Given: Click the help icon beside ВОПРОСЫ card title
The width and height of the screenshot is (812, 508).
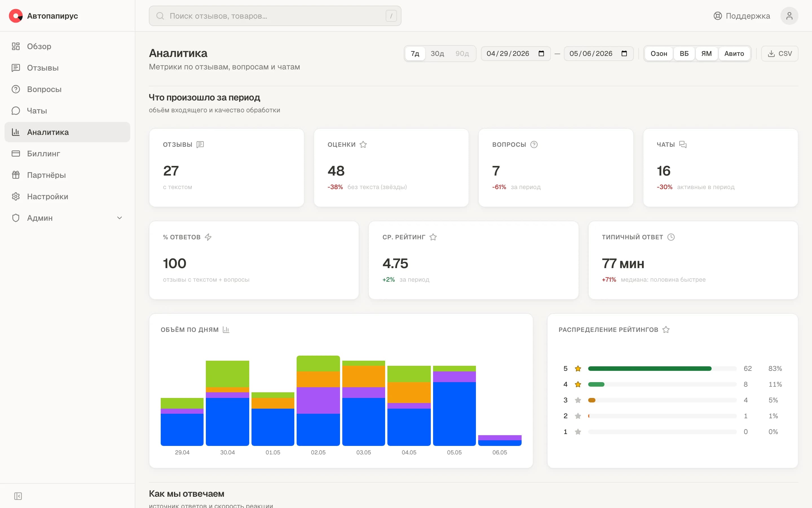Looking at the screenshot, I should point(534,144).
